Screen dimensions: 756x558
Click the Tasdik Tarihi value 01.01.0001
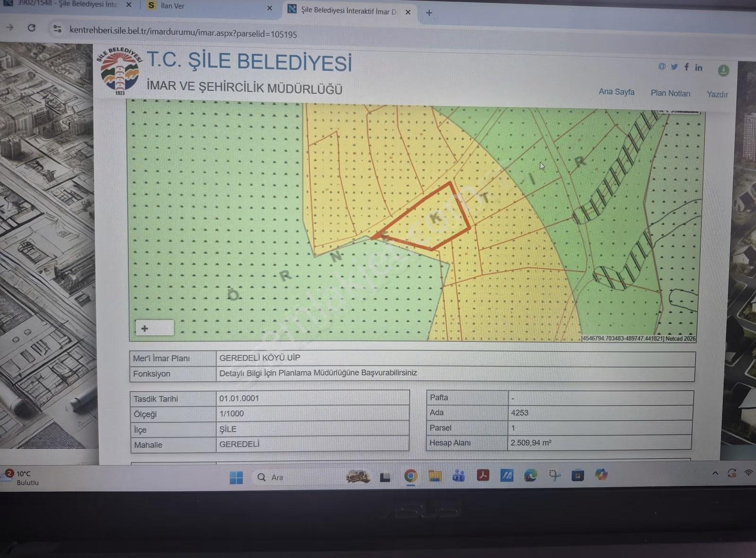[239, 398]
